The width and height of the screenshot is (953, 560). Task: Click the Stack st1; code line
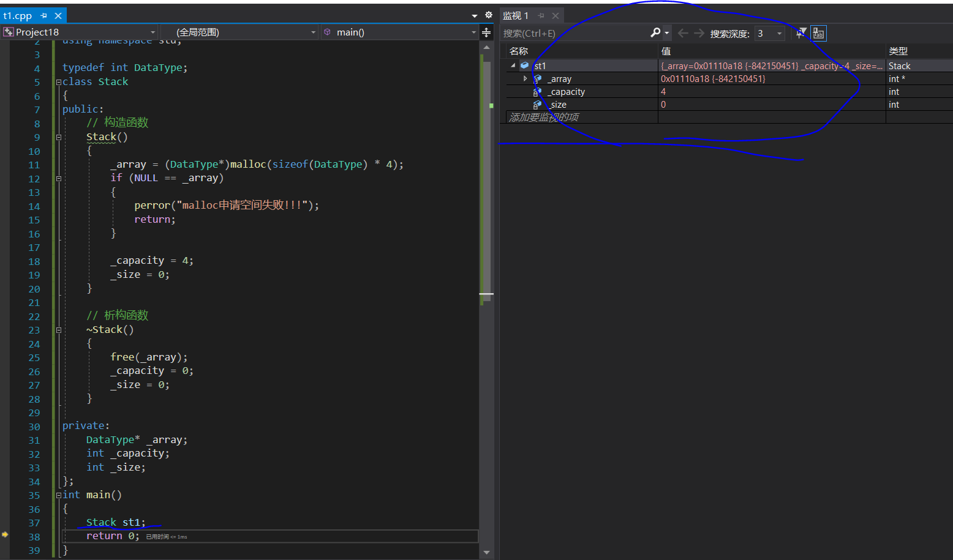pos(116,522)
